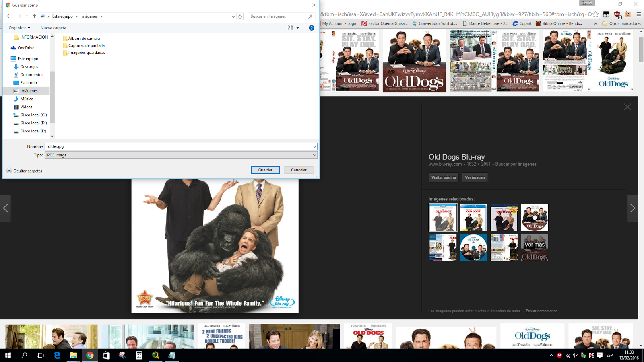Click the Chrome icon on the taskbar
644x362 pixels.
(x=90, y=355)
